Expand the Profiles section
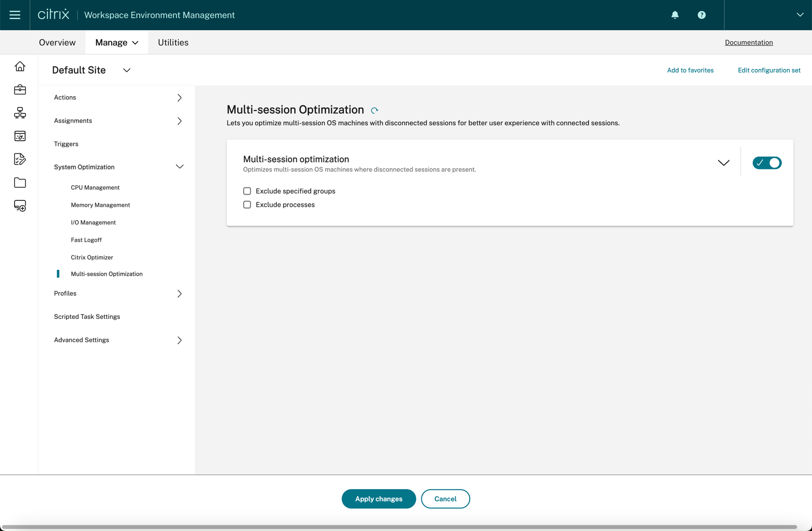The width and height of the screenshot is (812, 531). pos(180,294)
